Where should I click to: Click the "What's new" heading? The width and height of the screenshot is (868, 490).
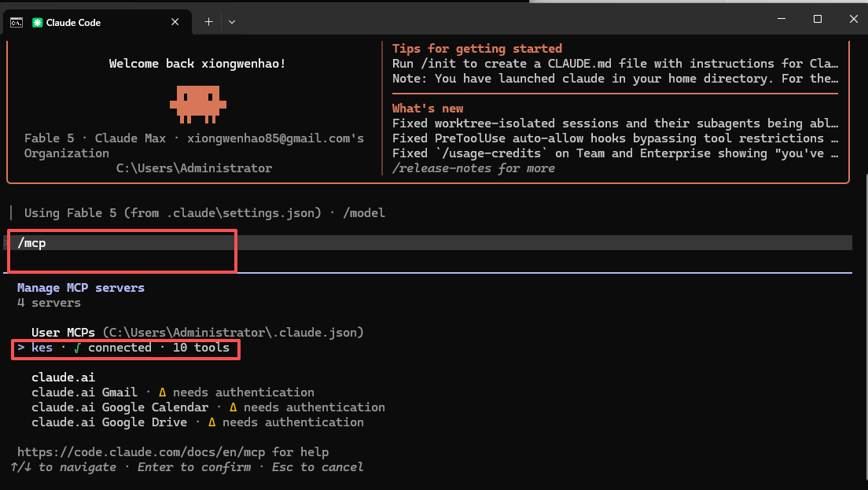click(x=428, y=109)
